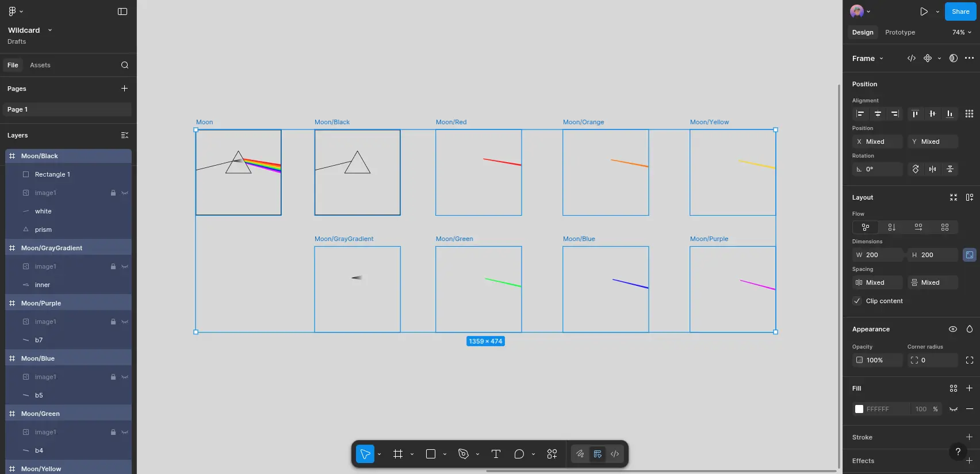Toggle visibility of FFFFFF fill

tap(954, 409)
